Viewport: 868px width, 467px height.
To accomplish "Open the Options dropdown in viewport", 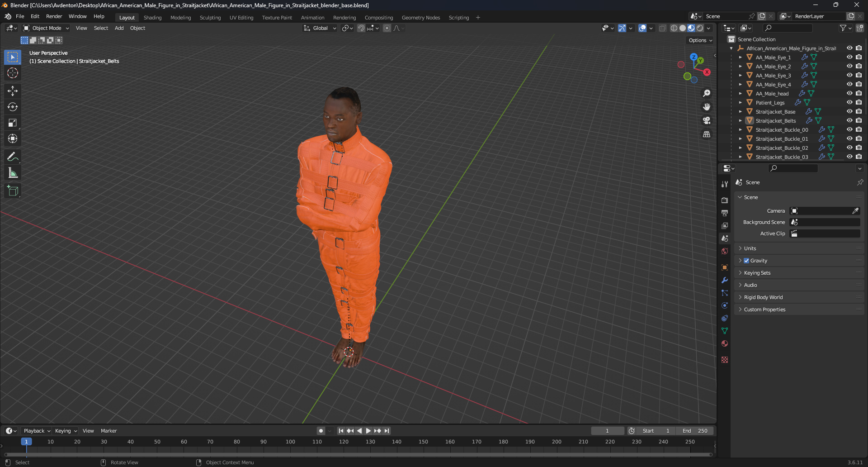I will 700,40.
